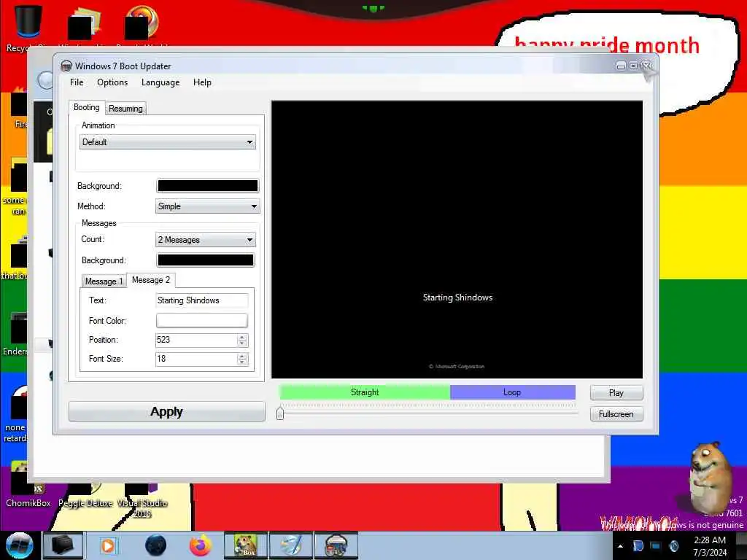Decrease Font Size with down arrow
The image size is (747, 560).
coord(242,362)
